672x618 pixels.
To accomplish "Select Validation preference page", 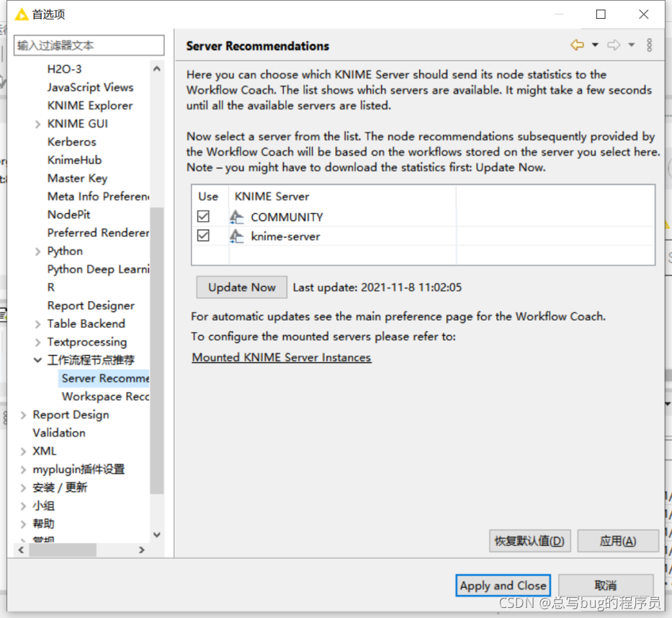I will pos(59,433).
